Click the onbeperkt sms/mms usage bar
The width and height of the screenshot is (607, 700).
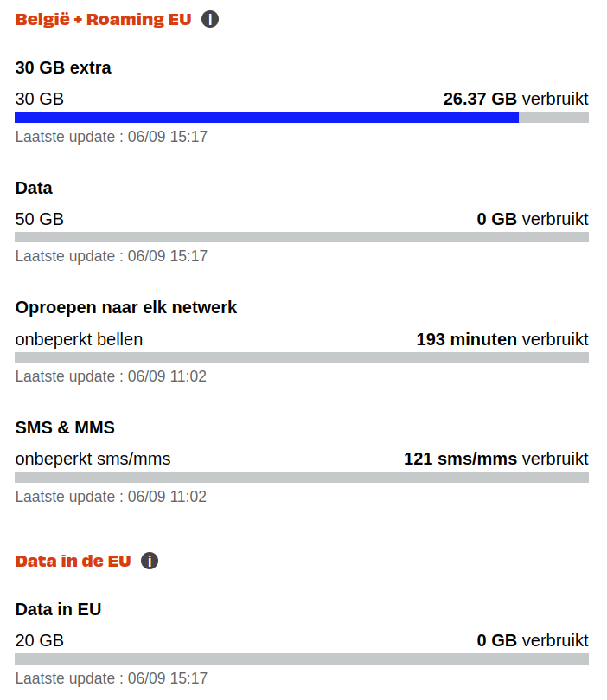tap(302, 477)
